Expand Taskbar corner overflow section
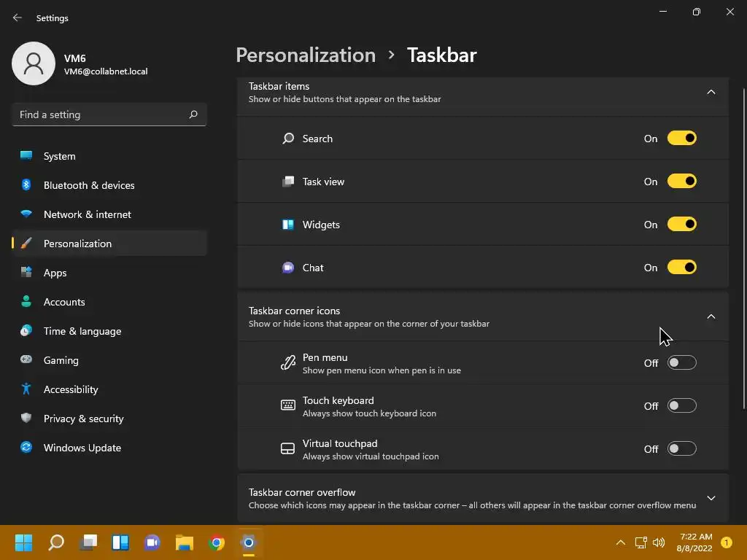The width and height of the screenshot is (747, 560). pyautogui.click(x=711, y=498)
